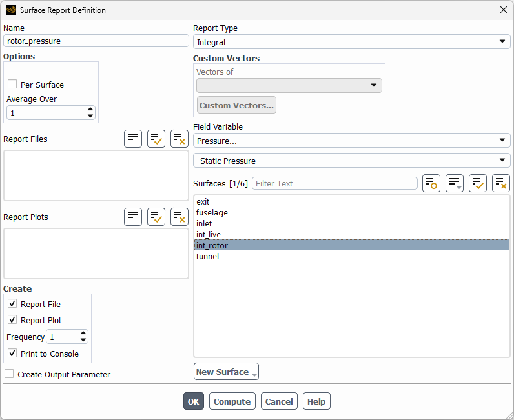Open the Report Type dropdown
Image resolution: width=514 pixels, height=420 pixels.
pyautogui.click(x=352, y=42)
